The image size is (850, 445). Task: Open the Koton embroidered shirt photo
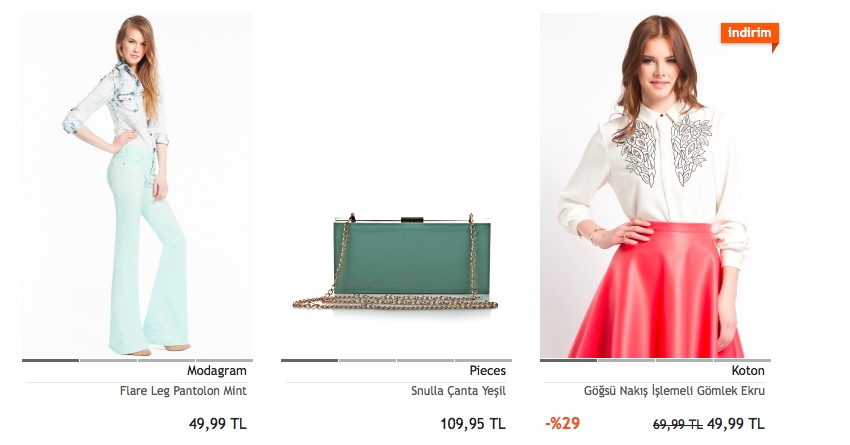[655, 185]
